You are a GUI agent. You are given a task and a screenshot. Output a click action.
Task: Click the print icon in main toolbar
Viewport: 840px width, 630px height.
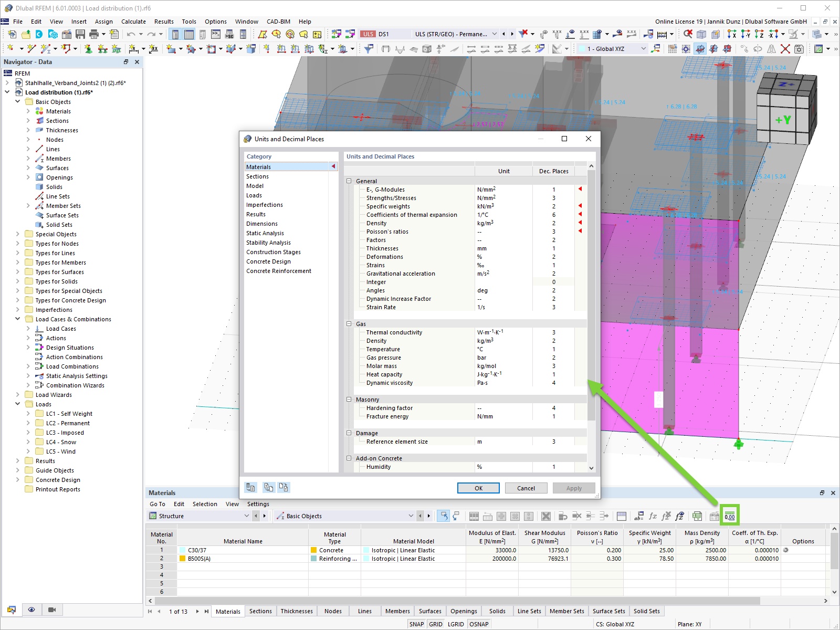tap(94, 34)
